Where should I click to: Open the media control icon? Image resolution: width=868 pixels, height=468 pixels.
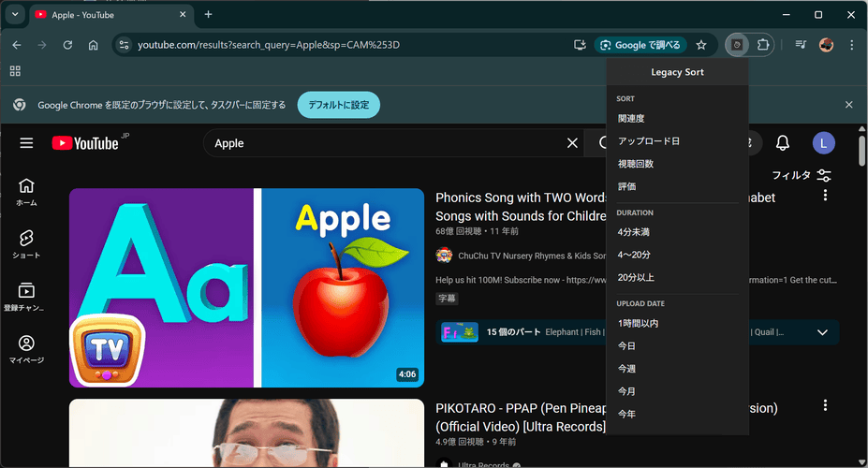pos(801,45)
